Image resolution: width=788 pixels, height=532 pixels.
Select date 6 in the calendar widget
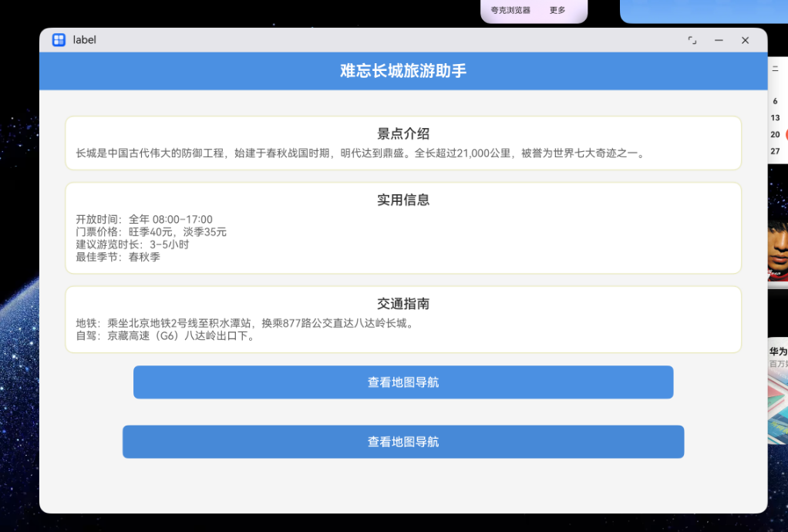(x=775, y=101)
